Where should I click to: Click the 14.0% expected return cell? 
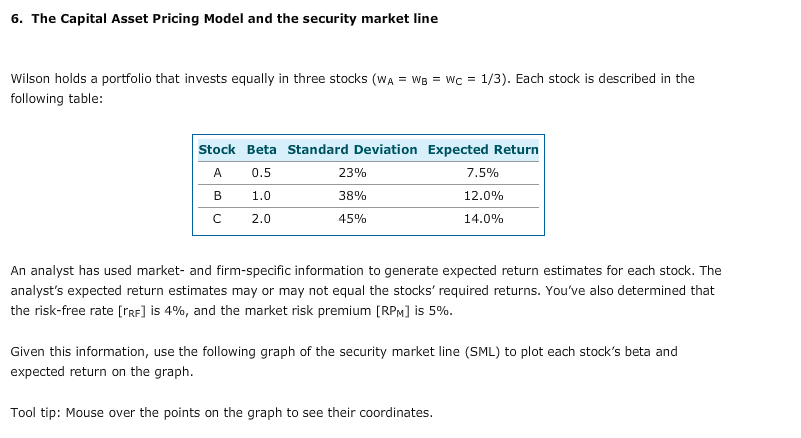(483, 219)
